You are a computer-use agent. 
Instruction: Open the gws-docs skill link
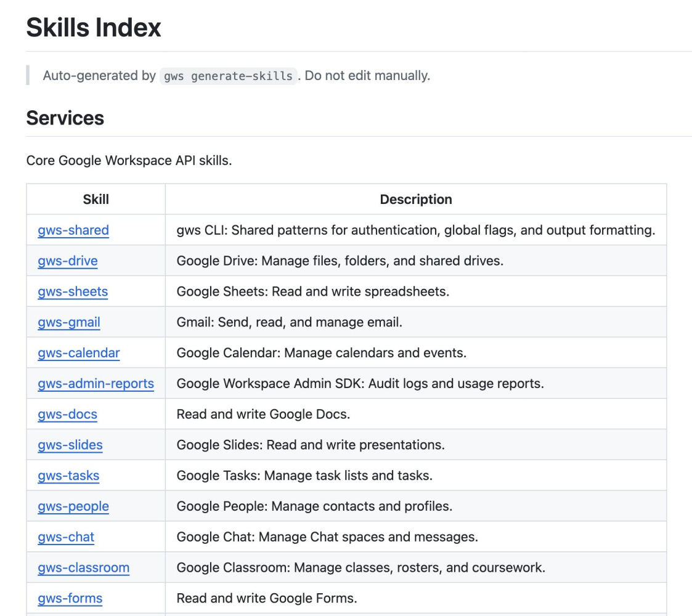coord(68,414)
